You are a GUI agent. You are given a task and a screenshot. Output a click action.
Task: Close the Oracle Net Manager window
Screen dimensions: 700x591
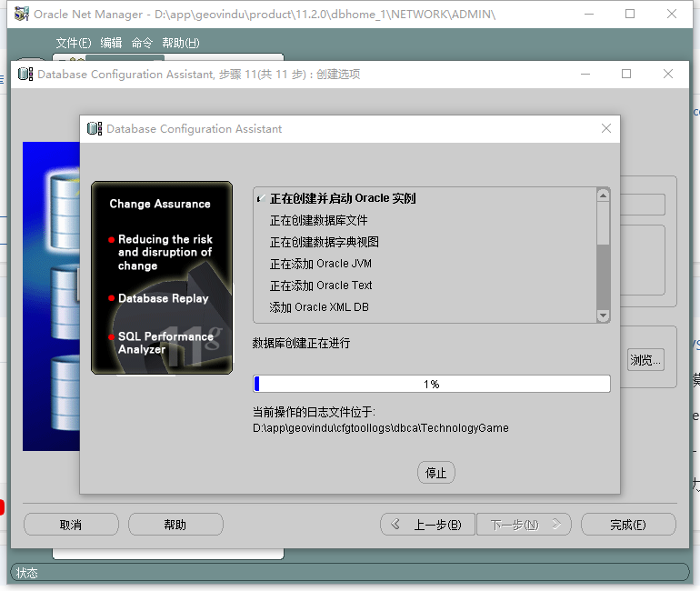[x=672, y=14]
